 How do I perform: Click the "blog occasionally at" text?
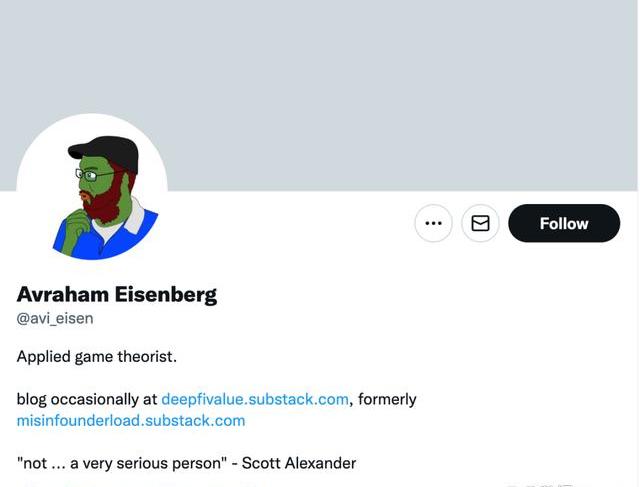(86, 399)
